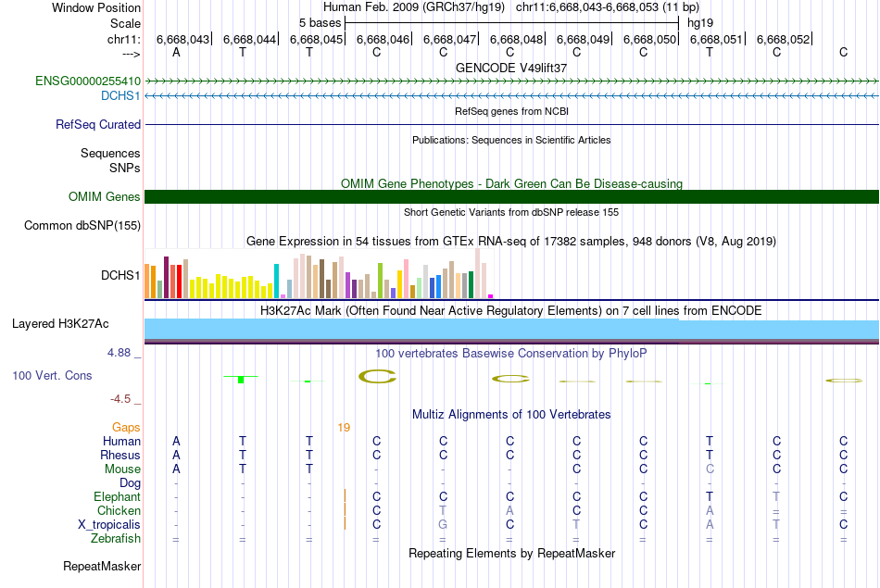Screen dimensions: 880x588
Task: Click the chr11:6,668,043-6,668,053 position text
Action: click(x=608, y=7)
